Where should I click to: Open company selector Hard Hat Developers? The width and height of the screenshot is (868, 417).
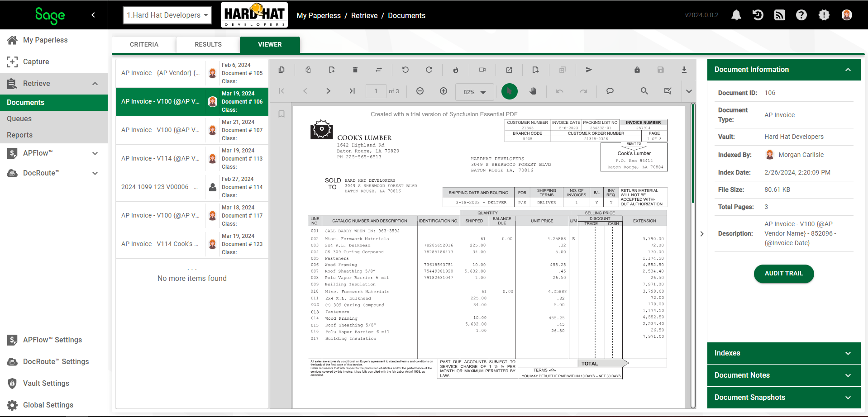pos(167,15)
